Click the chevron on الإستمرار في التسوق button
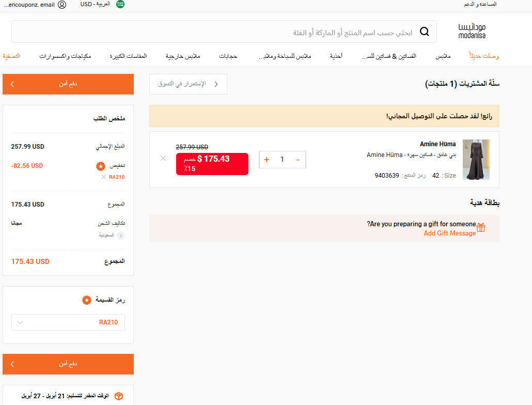 pyautogui.click(x=216, y=84)
